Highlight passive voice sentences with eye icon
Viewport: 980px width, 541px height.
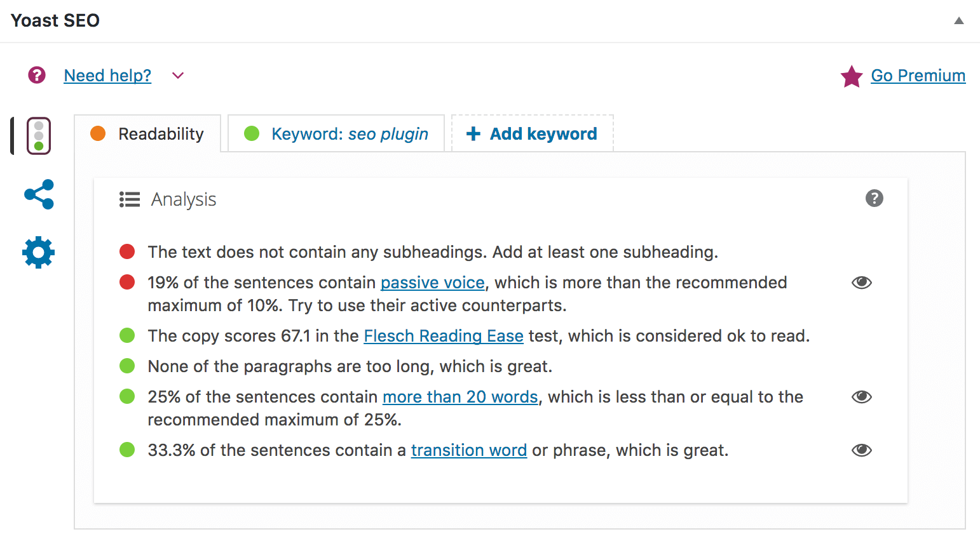(862, 283)
